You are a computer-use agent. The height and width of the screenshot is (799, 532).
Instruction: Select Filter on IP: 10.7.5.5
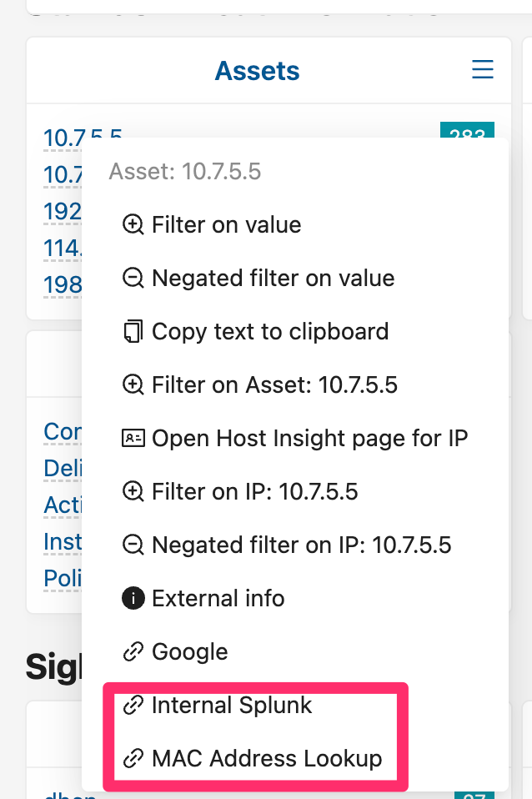[254, 491]
